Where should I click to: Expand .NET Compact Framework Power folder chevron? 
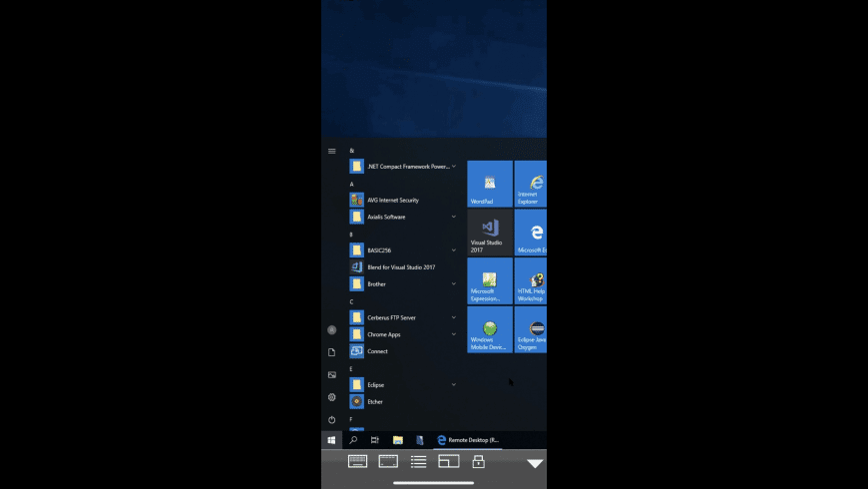[x=453, y=166]
